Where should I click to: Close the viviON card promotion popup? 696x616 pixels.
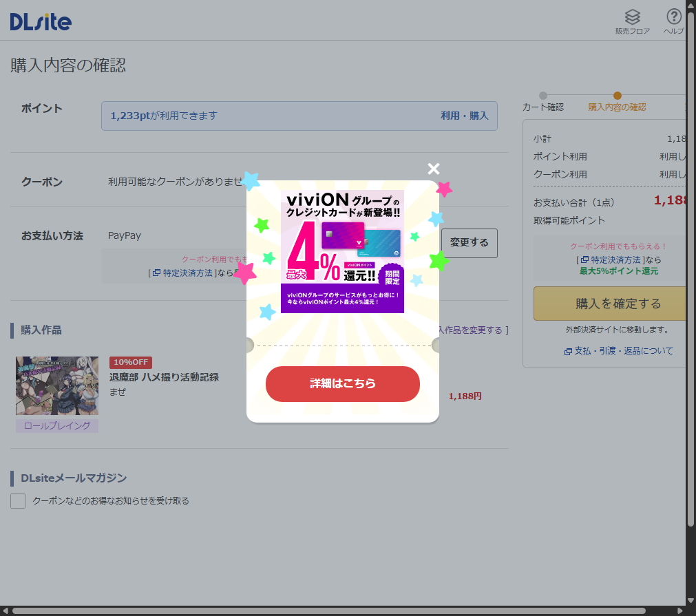(433, 169)
